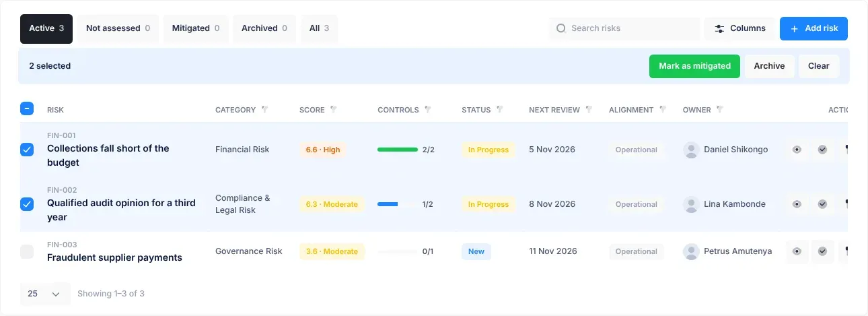Open the Columns chooser
Image resolution: width=868 pixels, height=316 pixels.
(x=740, y=28)
